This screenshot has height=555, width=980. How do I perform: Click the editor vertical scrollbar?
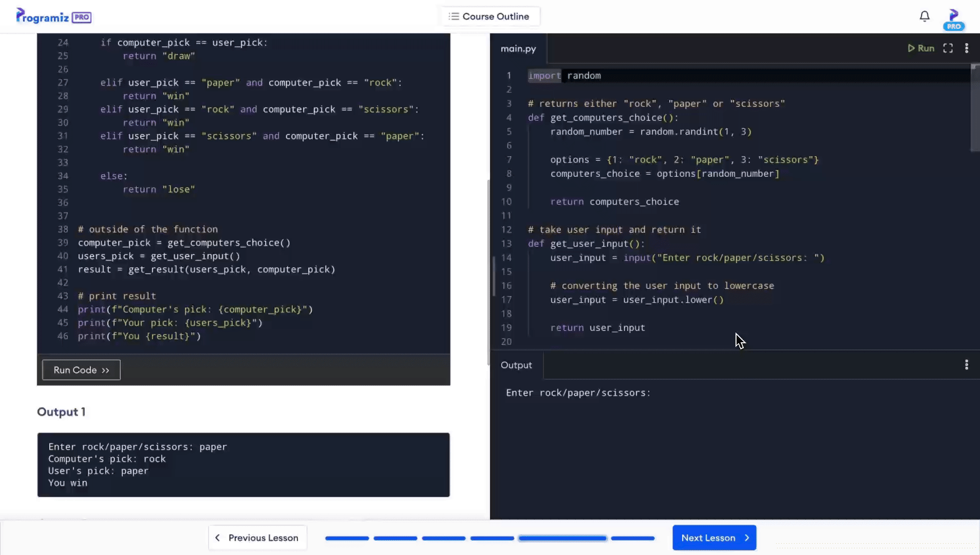coord(975,108)
